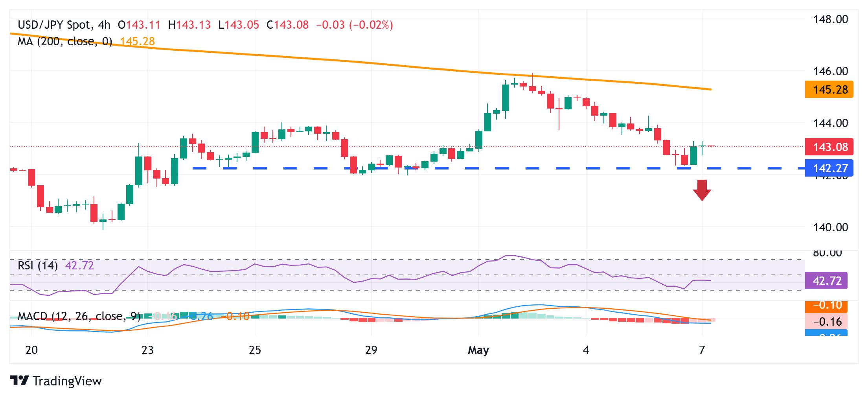Click the TradingView logo icon
The image size is (868, 398).
coord(19,381)
